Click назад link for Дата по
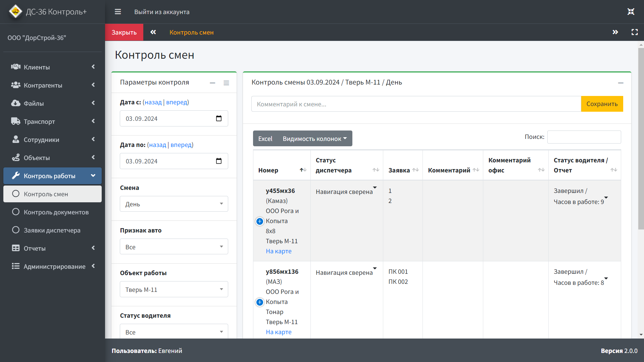Screen dimensions: 644x362 (x=157, y=145)
